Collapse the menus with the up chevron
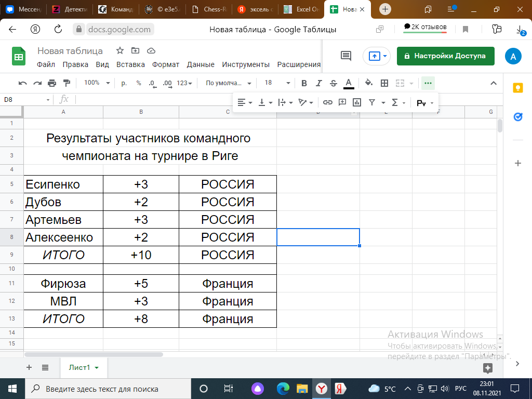This screenshot has height=399, width=532. pyautogui.click(x=494, y=83)
